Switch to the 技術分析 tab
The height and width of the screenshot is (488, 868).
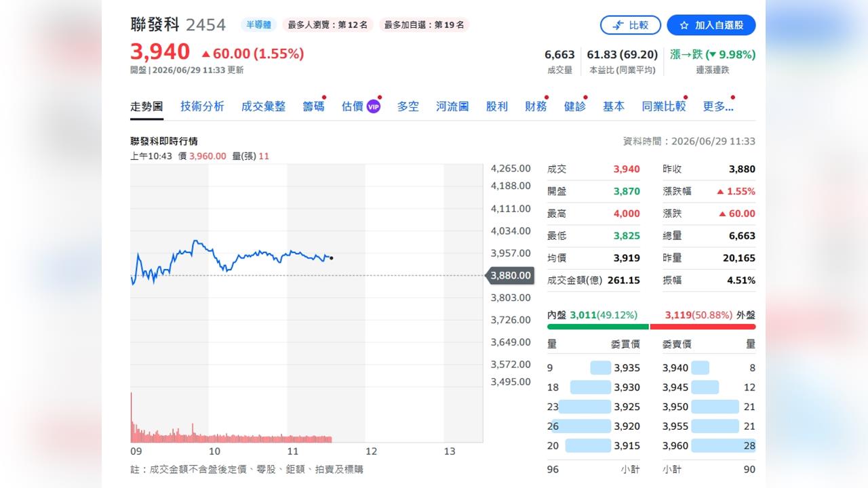click(202, 106)
